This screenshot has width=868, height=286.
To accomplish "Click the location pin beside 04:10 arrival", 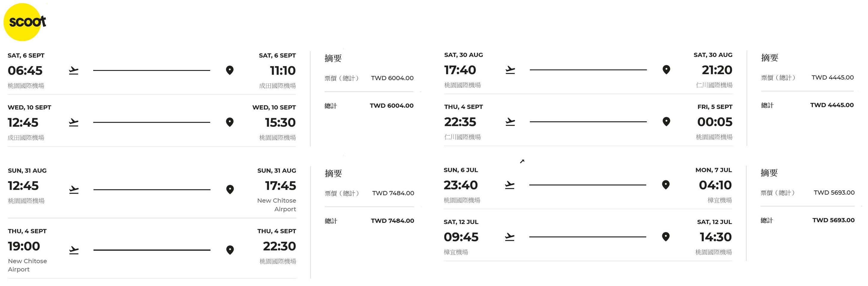I will (666, 185).
